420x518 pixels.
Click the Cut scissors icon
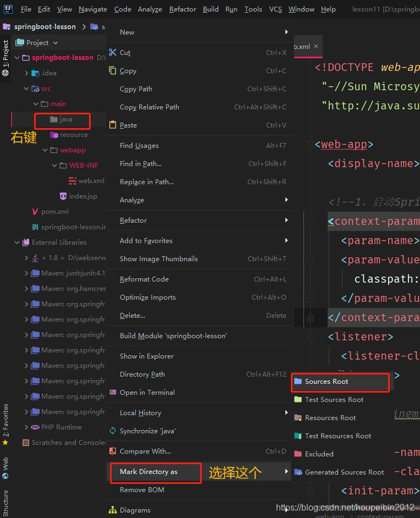coord(113,52)
